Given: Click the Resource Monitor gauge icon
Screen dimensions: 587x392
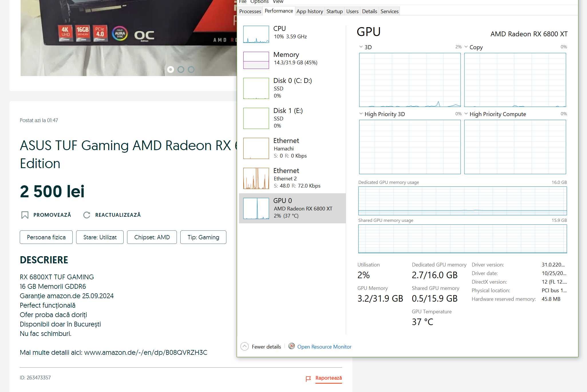Looking at the screenshot, I should tap(291, 346).
